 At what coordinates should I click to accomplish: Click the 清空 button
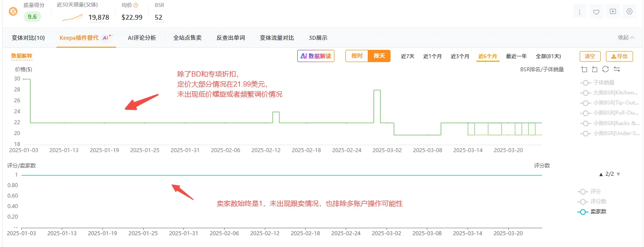coord(590,56)
